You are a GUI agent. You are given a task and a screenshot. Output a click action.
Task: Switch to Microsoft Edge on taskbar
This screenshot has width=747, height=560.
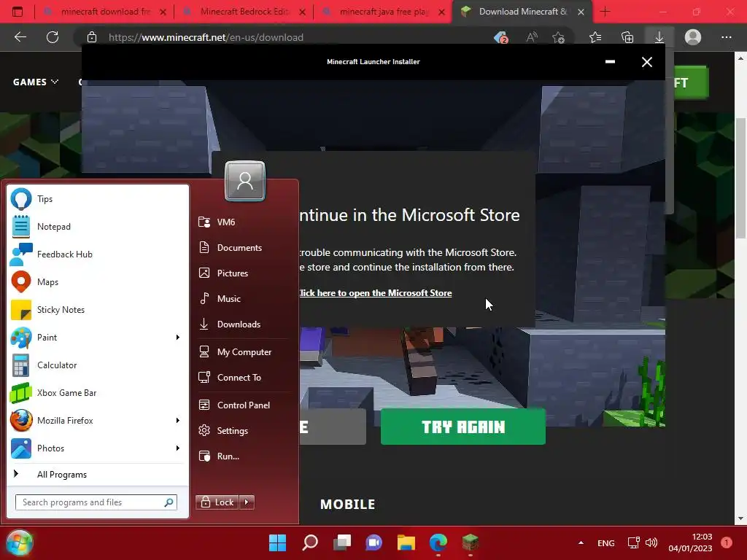[x=438, y=542]
